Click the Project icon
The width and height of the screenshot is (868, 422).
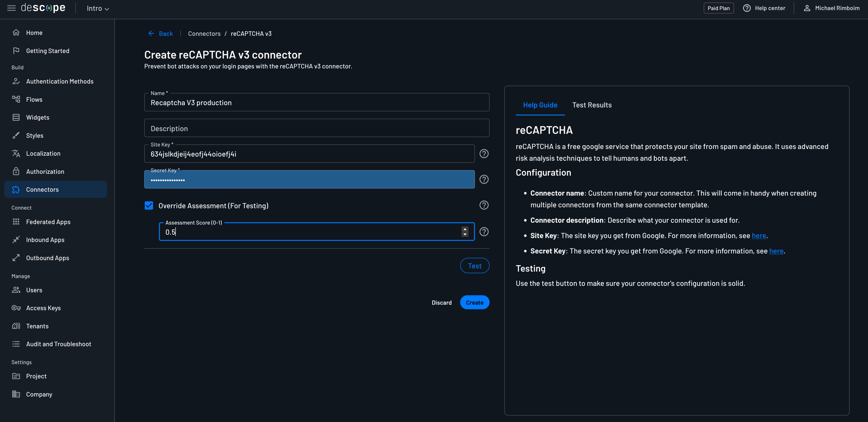click(x=16, y=376)
